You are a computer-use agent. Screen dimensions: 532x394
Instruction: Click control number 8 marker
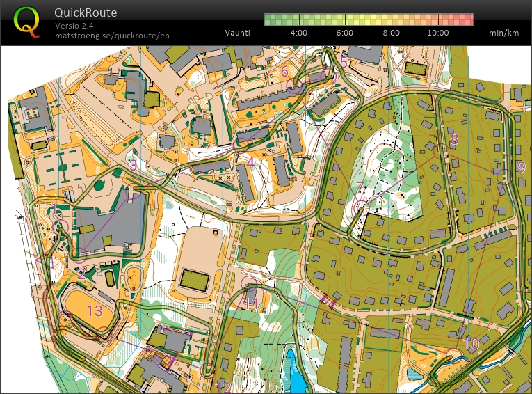(454, 139)
